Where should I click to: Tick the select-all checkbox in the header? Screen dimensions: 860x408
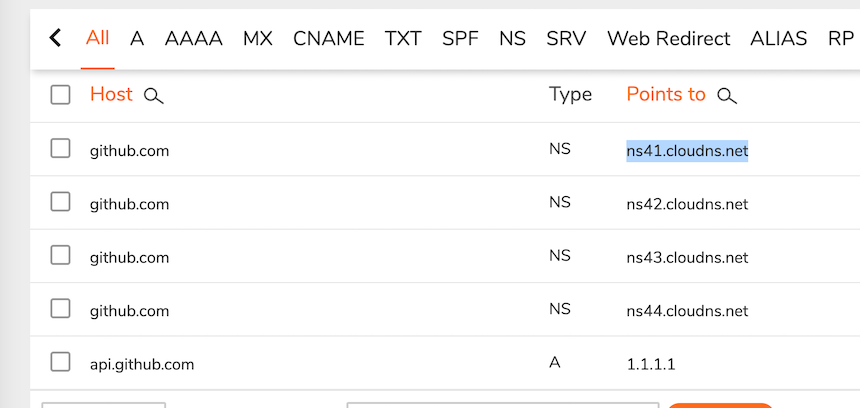point(60,95)
